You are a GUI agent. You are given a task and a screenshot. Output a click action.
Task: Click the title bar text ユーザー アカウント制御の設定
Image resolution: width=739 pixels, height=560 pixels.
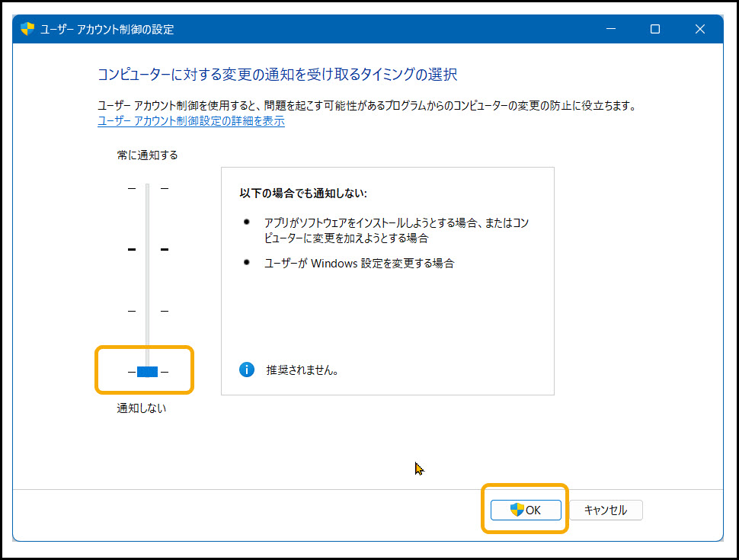pos(107,29)
